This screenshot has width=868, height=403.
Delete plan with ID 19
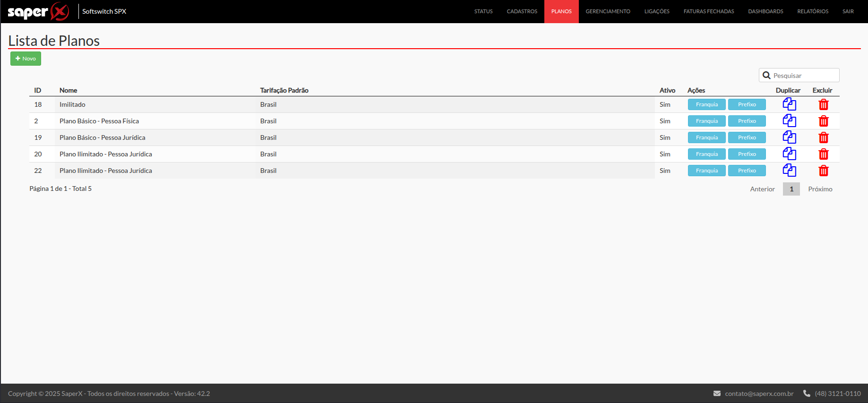pyautogui.click(x=824, y=137)
